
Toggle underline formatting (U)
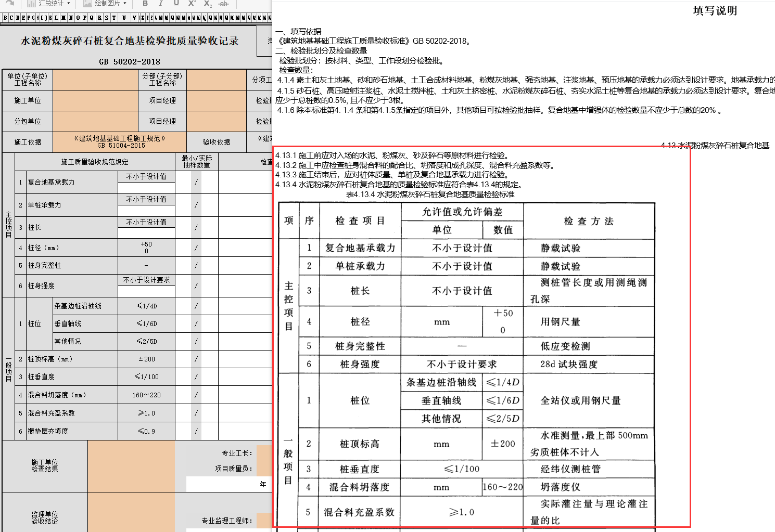click(x=176, y=3)
